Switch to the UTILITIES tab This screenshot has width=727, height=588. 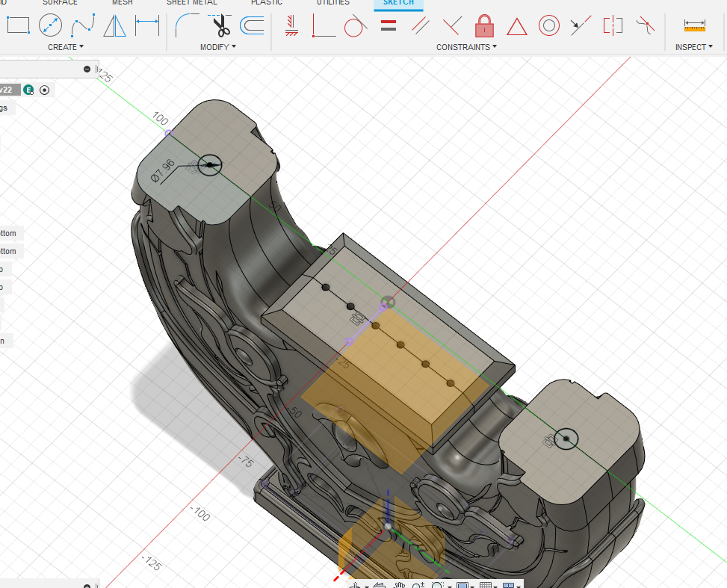click(x=333, y=2)
